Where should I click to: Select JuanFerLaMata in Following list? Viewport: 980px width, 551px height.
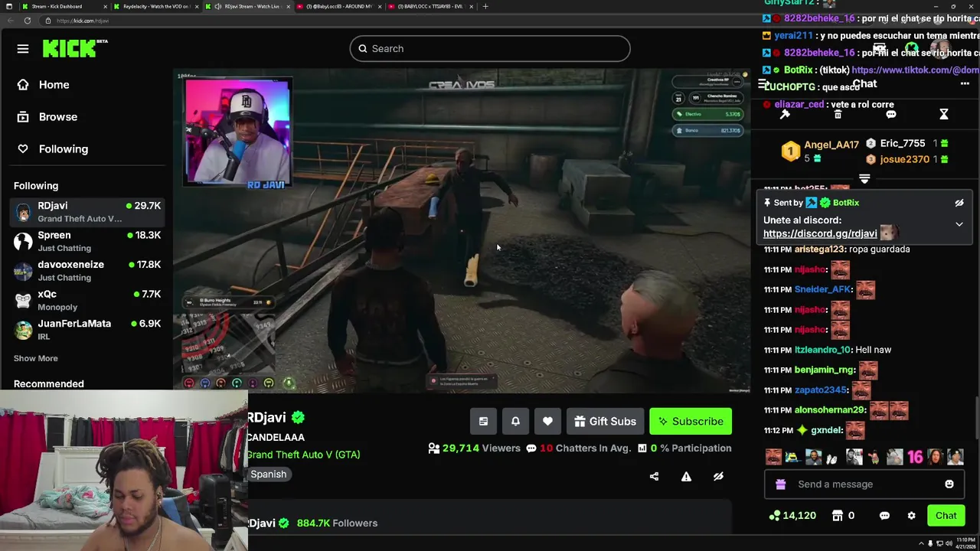pyautogui.click(x=87, y=330)
